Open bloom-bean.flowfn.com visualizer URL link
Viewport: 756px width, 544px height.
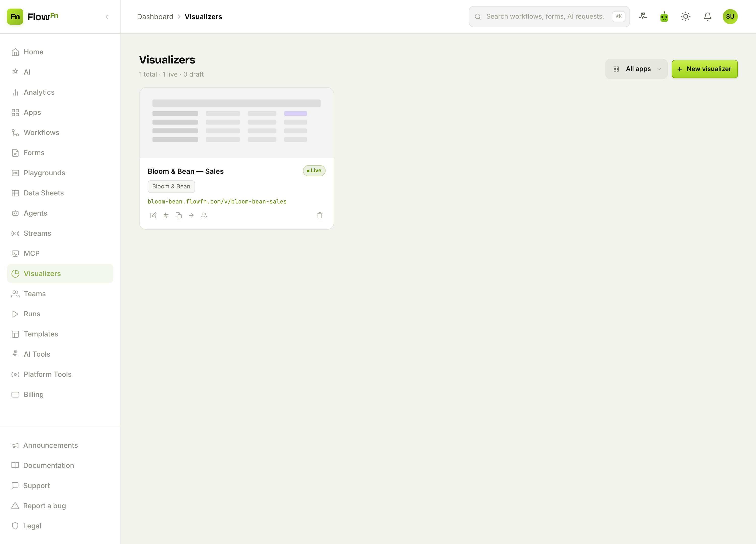click(x=217, y=201)
